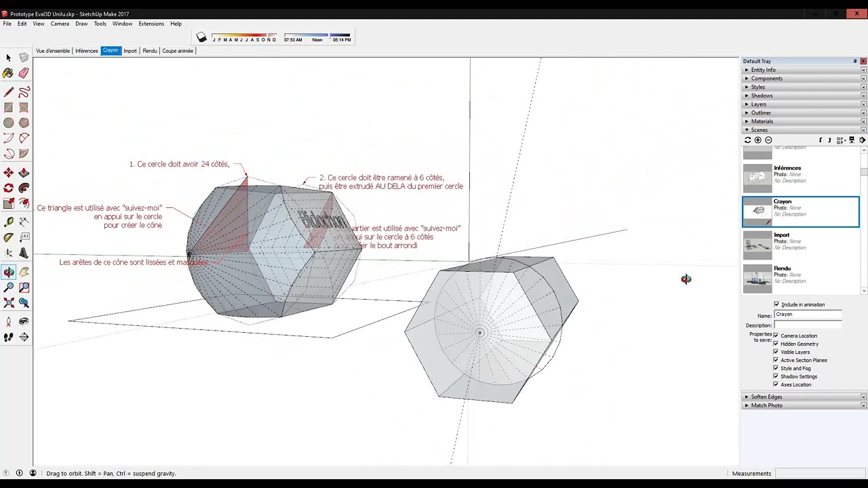
Task: Open the Camera menu
Action: [x=60, y=24]
